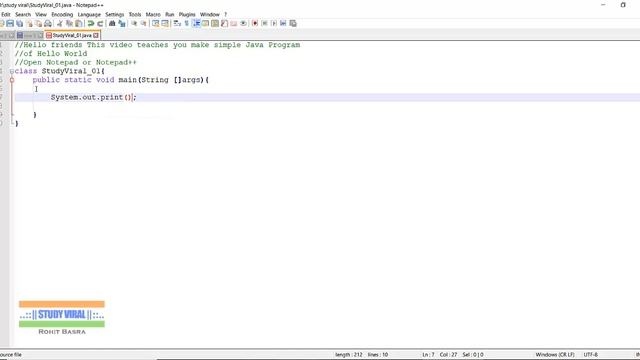Open Find with the binoculars icon

(112, 24)
